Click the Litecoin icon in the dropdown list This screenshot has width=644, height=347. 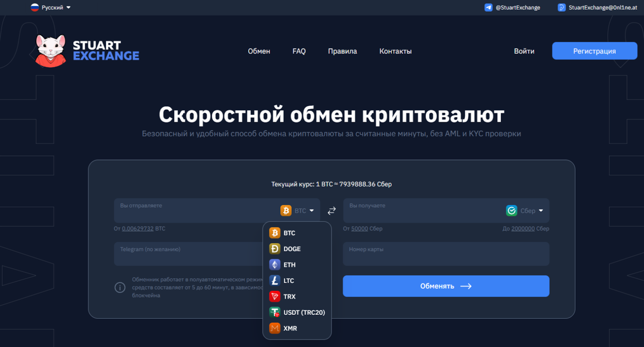[x=275, y=281]
